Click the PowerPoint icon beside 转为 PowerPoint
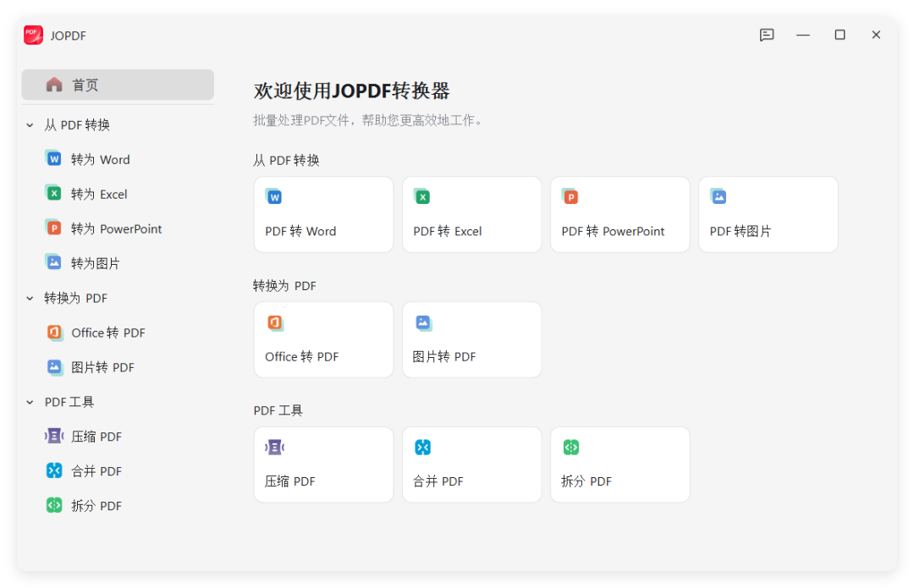This screenshot has height=588, width=914. pos(54,228)
